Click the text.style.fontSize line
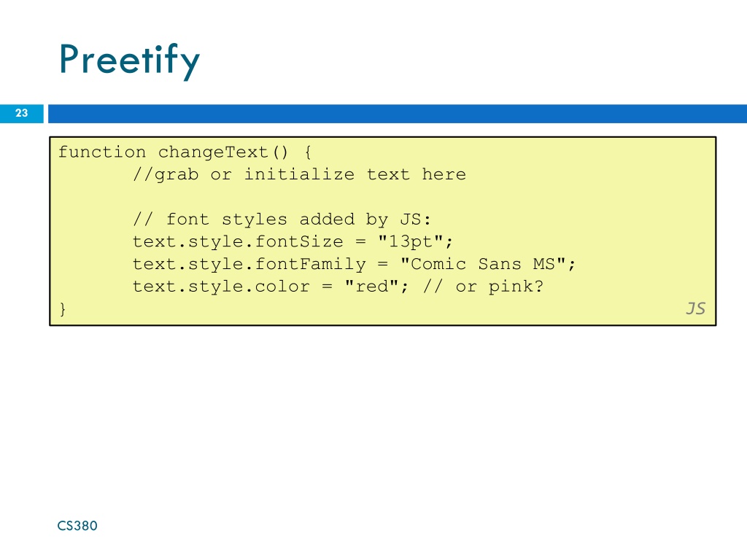This screenshot has height=560, width=747. point(293,242)
